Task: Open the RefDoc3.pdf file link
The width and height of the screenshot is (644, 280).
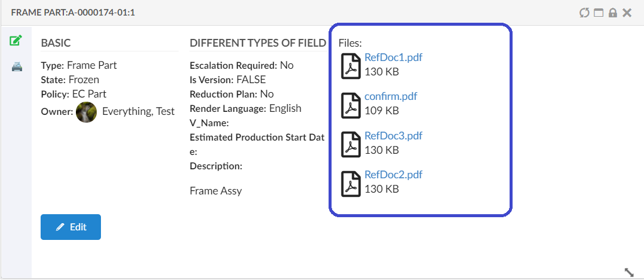Action: point(393,136)
